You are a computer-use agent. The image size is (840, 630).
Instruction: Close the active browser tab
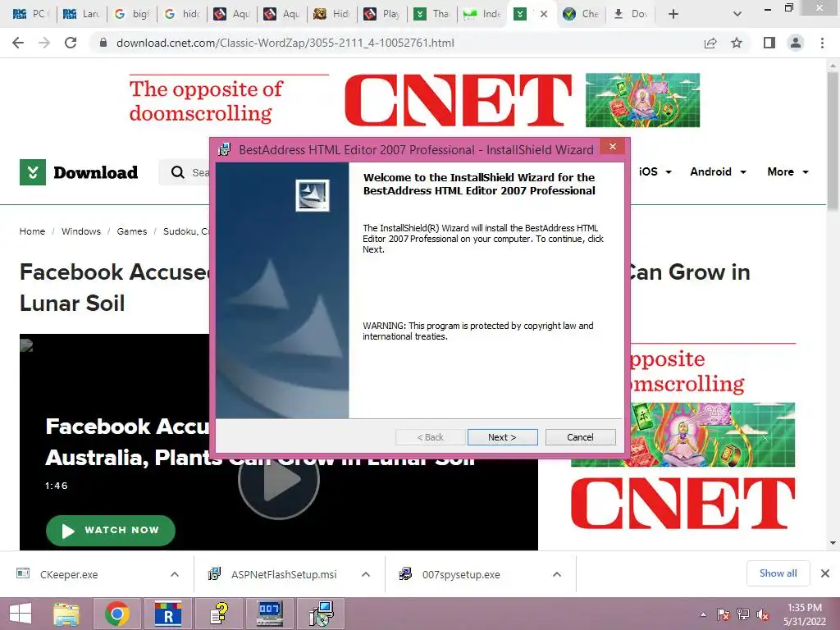pos(544,14)
